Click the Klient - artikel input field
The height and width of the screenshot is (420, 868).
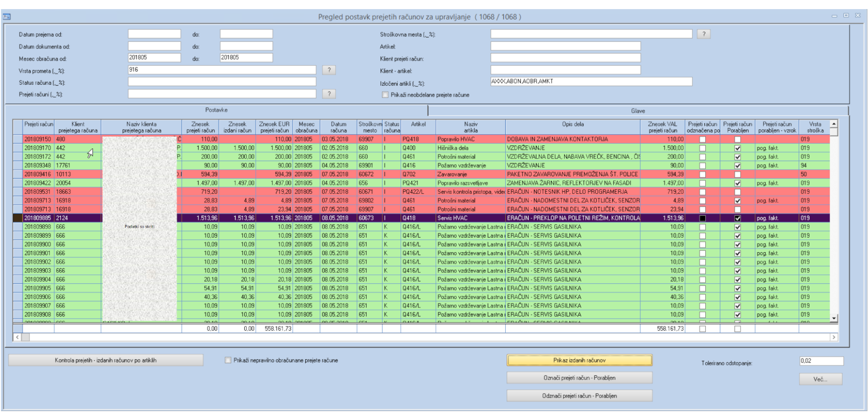point(566,70)
